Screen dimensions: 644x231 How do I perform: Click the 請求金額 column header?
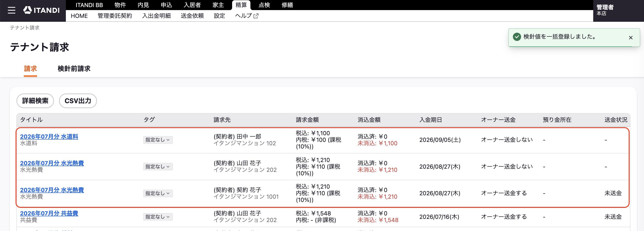307,120
